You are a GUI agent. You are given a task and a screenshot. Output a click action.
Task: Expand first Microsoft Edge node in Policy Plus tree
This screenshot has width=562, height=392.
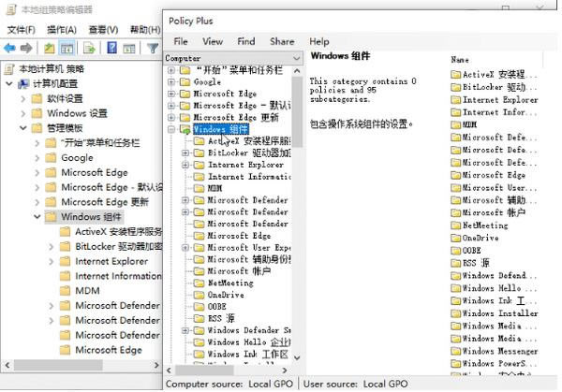[171, 94]
